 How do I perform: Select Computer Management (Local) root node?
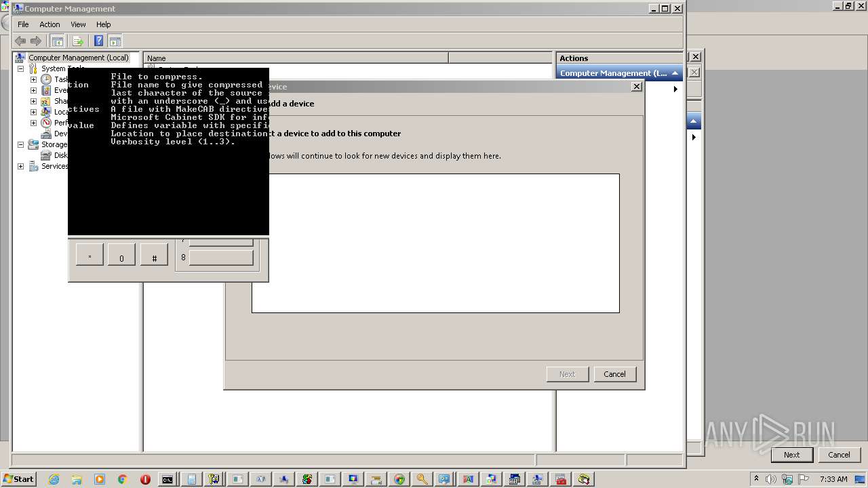(x=78, y=58)
